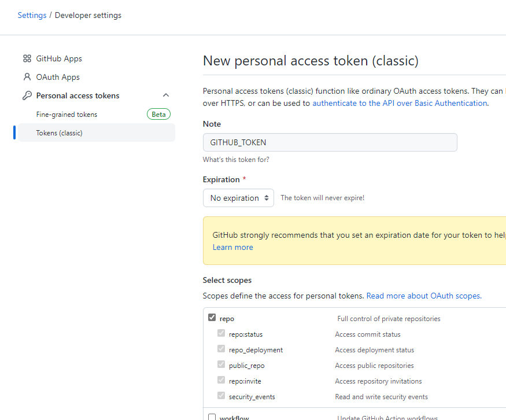Click the New personal access token (classic) heading
The height and width of the screenshot is (420, 506).
coord(311,61)
